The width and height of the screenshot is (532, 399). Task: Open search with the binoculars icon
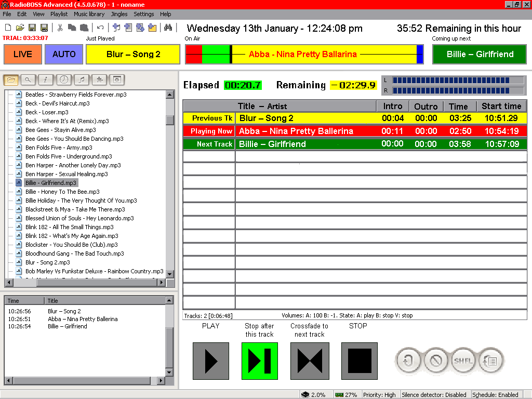point(168,28)
